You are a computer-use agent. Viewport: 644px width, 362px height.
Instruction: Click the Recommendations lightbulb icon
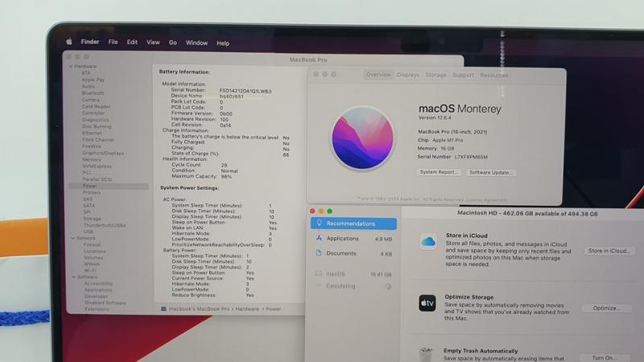tap(319, 224)
